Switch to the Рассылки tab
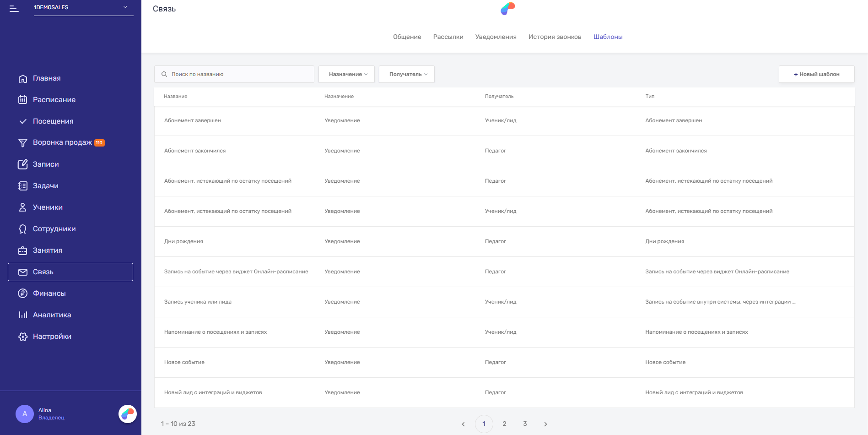 448,37
